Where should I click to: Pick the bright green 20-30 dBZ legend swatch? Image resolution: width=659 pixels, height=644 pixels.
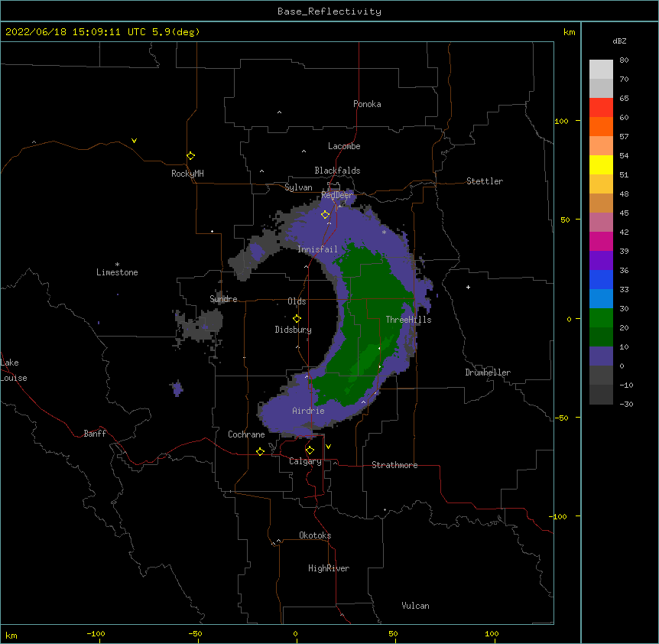point(601,318)
